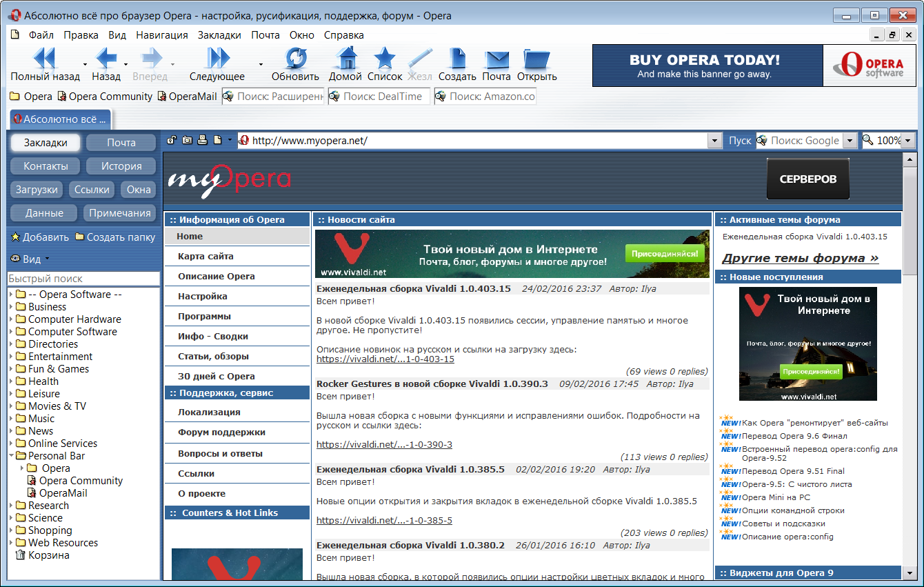Expand the Entertainment folder
This screenshot has width=924, height=587.
pyautogui.click(x=11, y=357)
